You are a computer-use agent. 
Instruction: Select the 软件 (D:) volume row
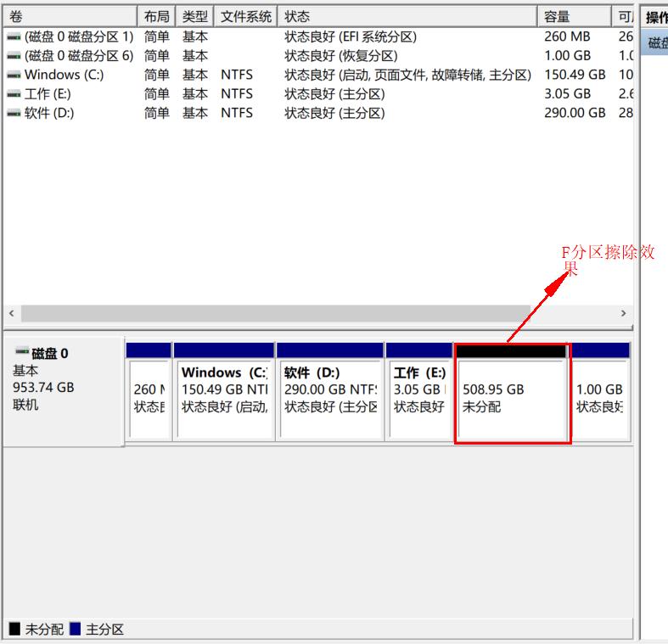pos(318,113)
